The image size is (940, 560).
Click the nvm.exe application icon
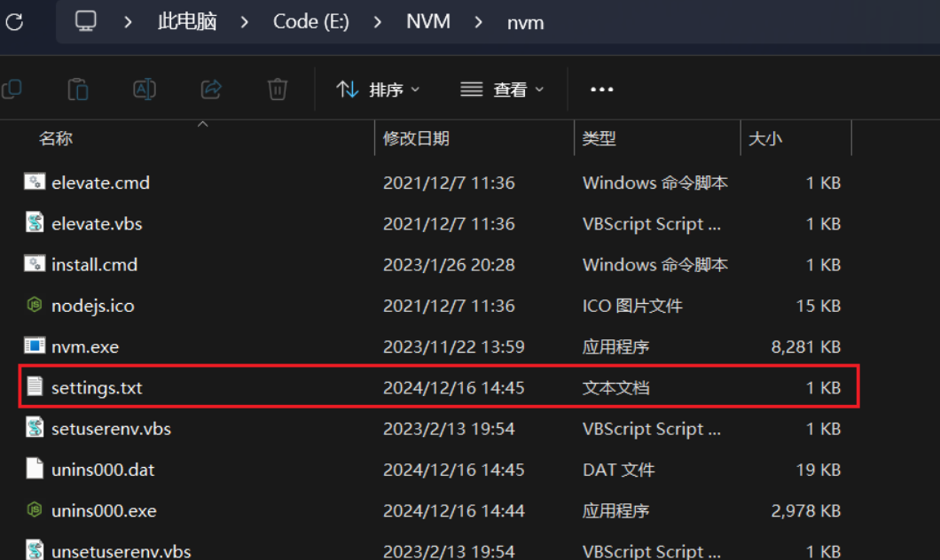[x=34, y=346]
